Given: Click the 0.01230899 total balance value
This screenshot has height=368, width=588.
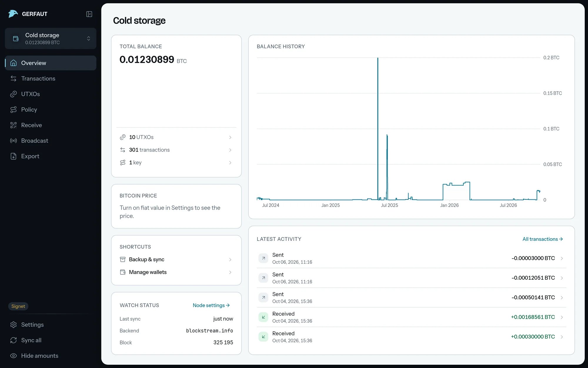Looking at the screenshot, I should tap(147, 59).
